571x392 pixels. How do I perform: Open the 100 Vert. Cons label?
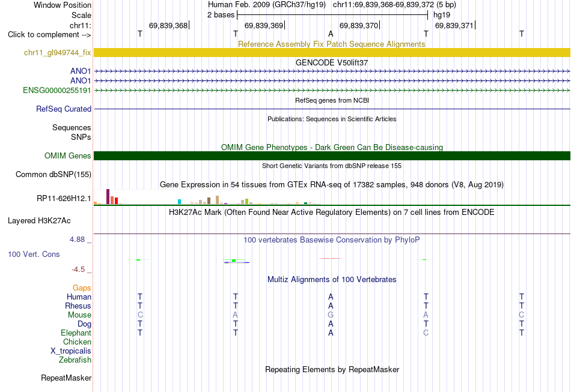point(34,254)
